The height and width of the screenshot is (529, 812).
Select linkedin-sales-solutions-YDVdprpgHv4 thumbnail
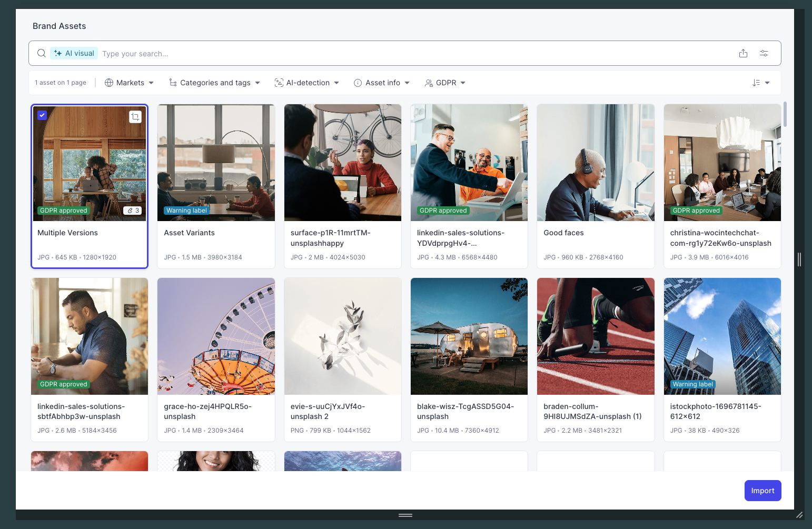tap(469, 163)
